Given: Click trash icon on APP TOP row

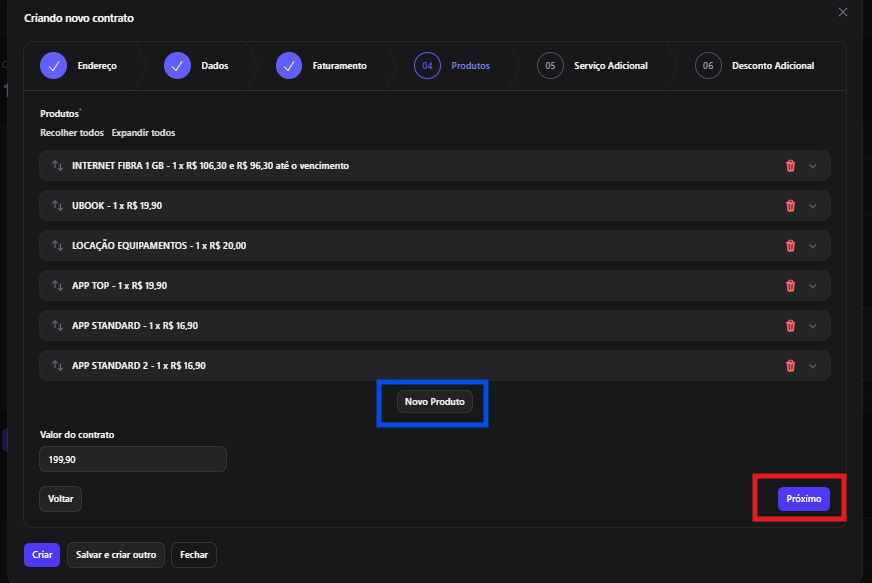Looking at the screenshot, I should (x=790, y=286).
